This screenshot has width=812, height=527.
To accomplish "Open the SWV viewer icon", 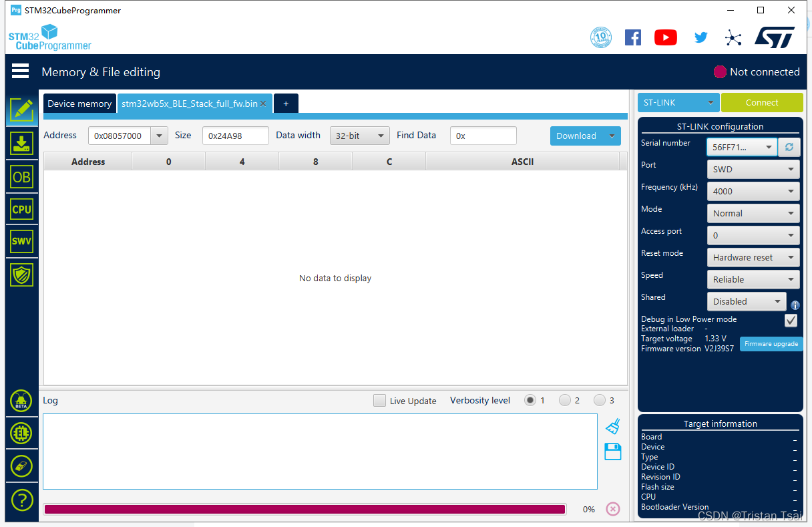I will 21,241.
